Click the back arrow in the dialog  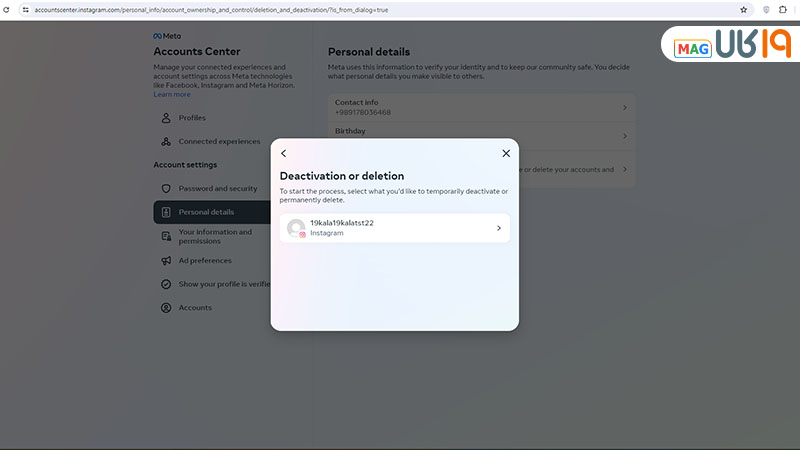tap(284, 153)
